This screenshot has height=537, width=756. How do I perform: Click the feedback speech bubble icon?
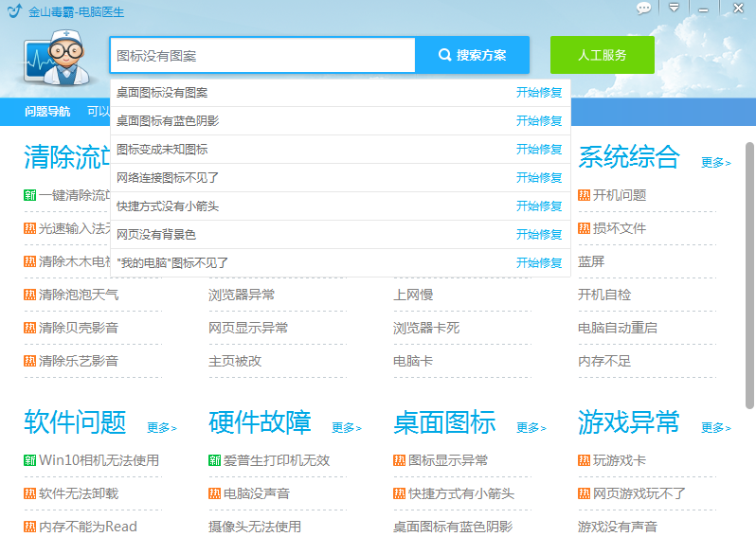(643, 9)
